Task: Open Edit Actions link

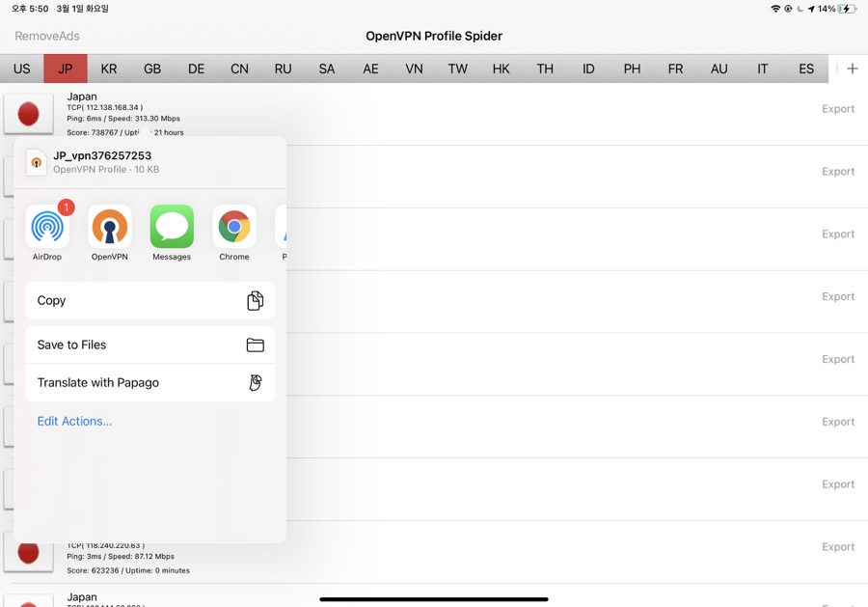Action: [x=74, y=421]
